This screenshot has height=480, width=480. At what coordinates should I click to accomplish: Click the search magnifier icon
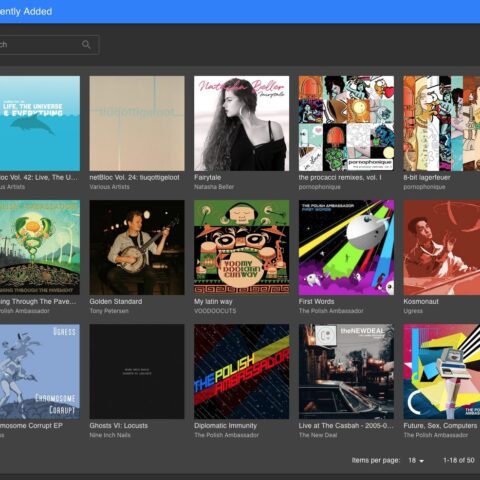tap(86, 44)
